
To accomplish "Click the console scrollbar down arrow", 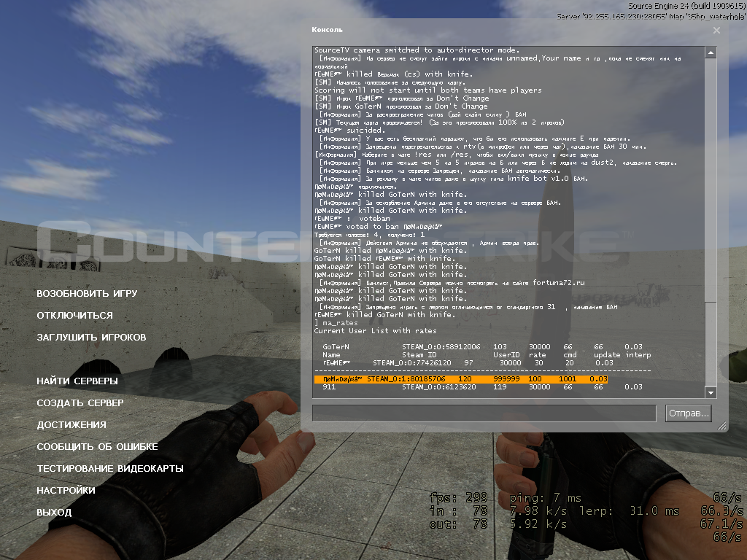I will 711,393.
